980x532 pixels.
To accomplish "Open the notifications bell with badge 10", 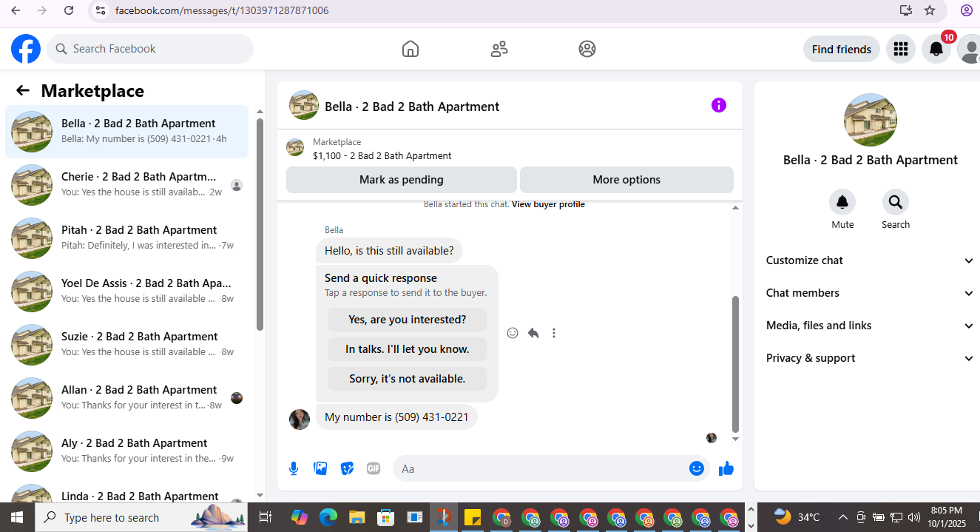I will pos(936,49).
